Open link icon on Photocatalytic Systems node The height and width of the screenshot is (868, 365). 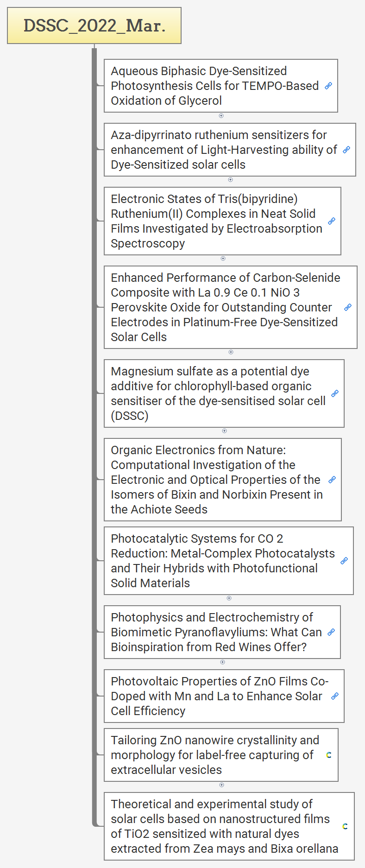344,561
